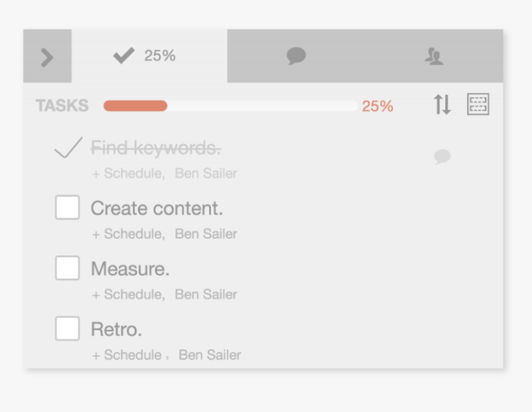The image size is (532, 412).
Task: Check the Measure task checkbox
Action: point(67,268)
